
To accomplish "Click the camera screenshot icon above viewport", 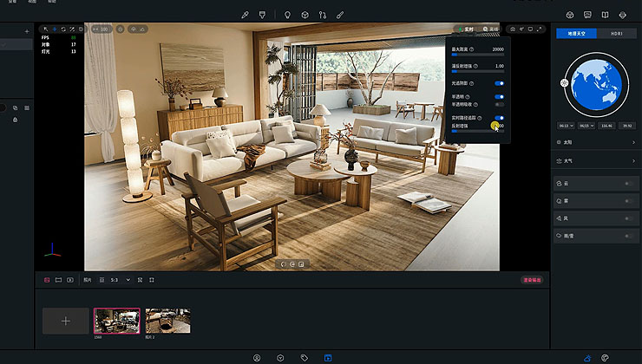I will [x=513, y=29].
